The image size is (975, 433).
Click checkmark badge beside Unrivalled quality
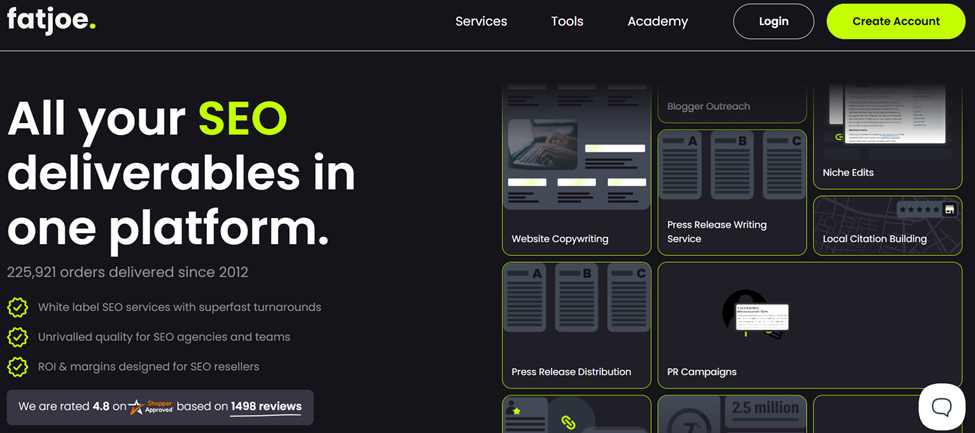17,337
